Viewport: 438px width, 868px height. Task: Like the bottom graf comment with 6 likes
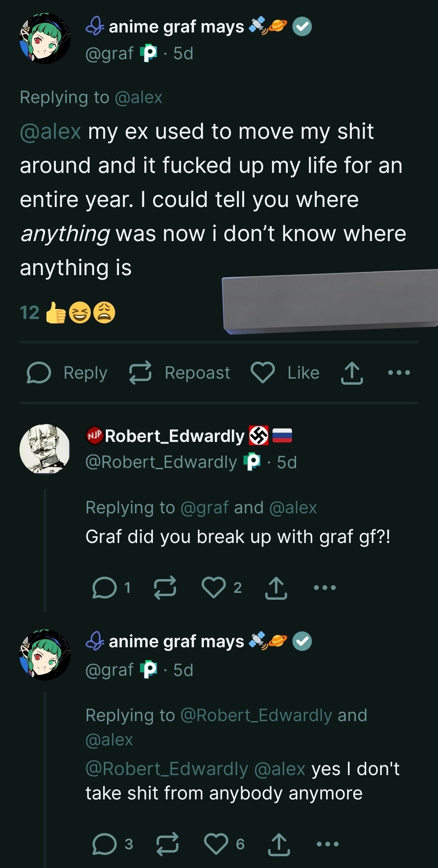216,844
